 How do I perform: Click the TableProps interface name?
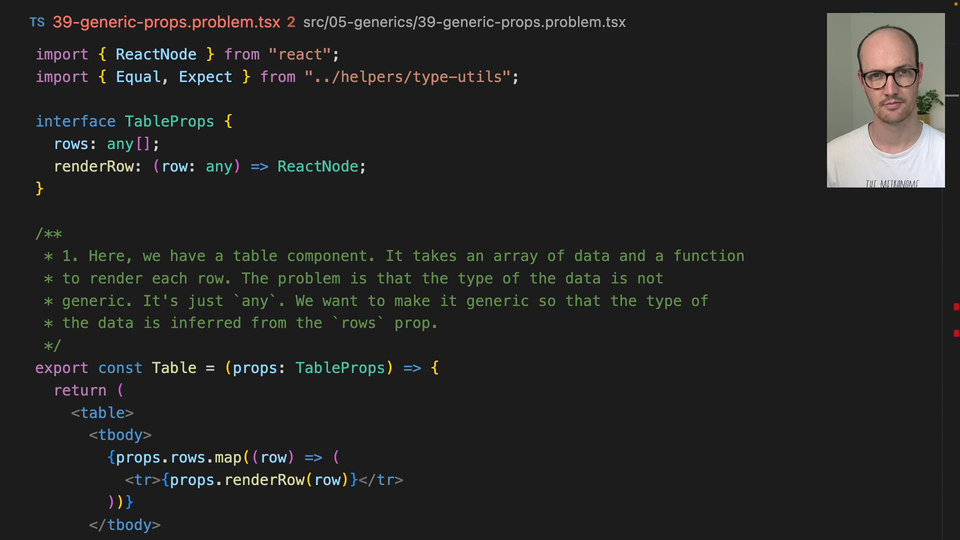tap(169, 121)
